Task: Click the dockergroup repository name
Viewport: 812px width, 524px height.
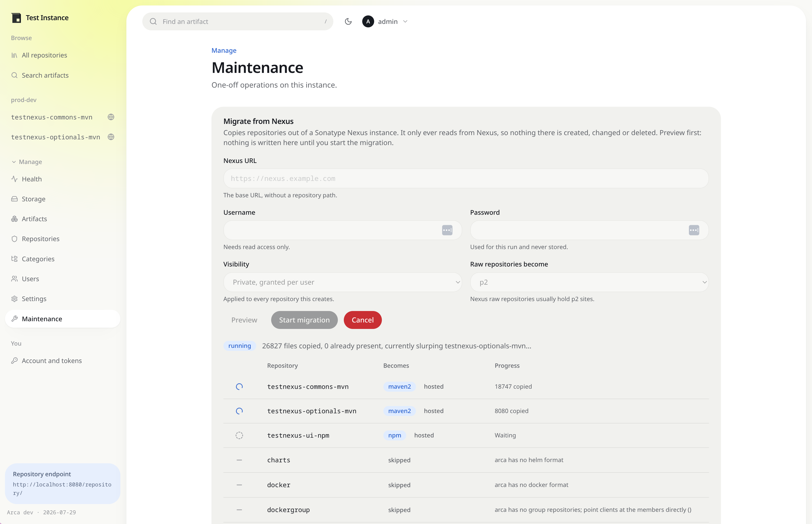Action: [x=288, y=510]
